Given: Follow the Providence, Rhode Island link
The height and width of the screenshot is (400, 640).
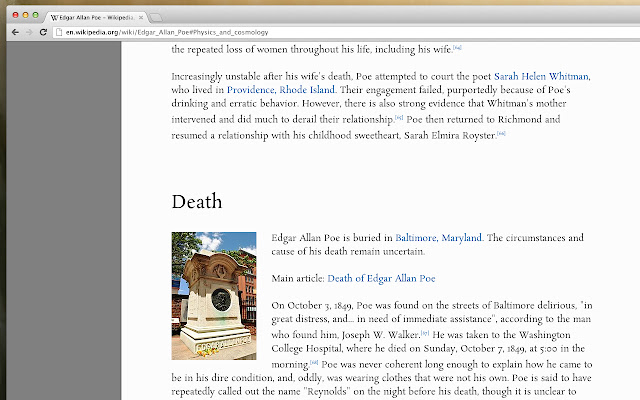Looking at the screenshot, I should pos(281,90).
